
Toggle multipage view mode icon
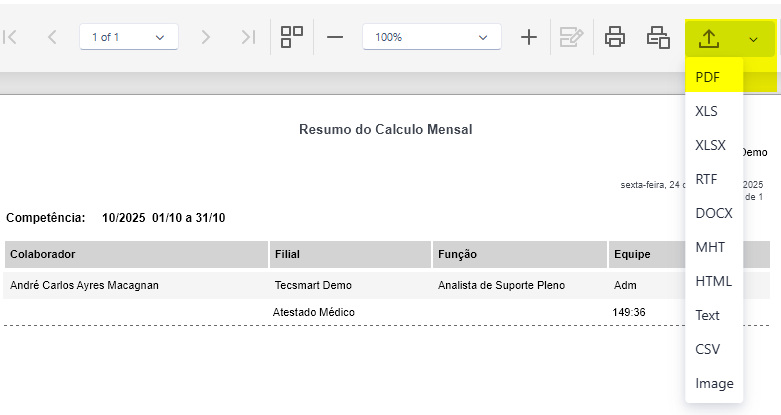[x=292, y=37]
